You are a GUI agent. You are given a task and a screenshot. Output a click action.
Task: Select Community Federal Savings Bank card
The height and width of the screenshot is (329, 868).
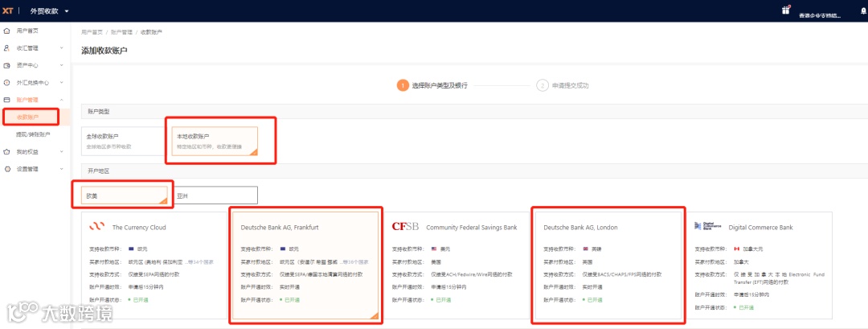coord(457,265)
